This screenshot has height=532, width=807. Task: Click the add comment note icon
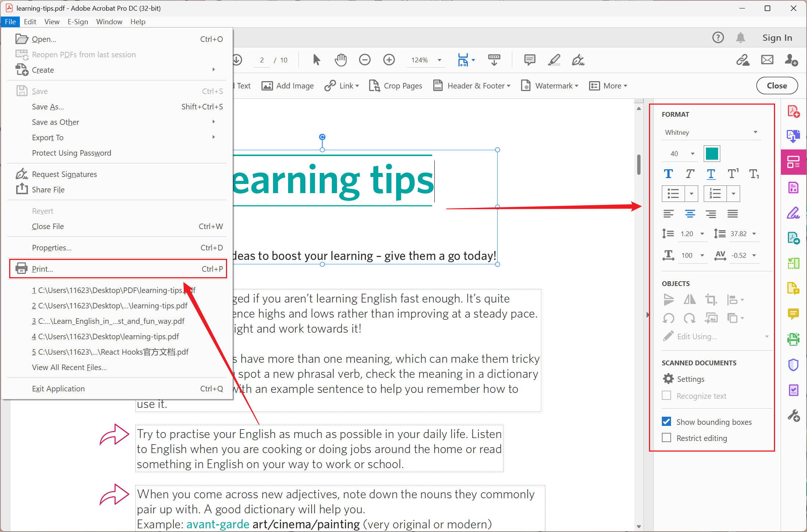(x=530, y=60)
